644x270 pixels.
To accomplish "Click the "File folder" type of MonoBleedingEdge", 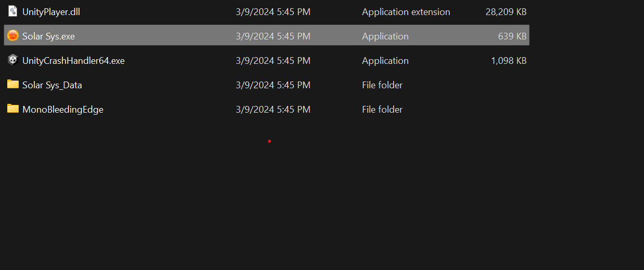I will coord(382,110).
